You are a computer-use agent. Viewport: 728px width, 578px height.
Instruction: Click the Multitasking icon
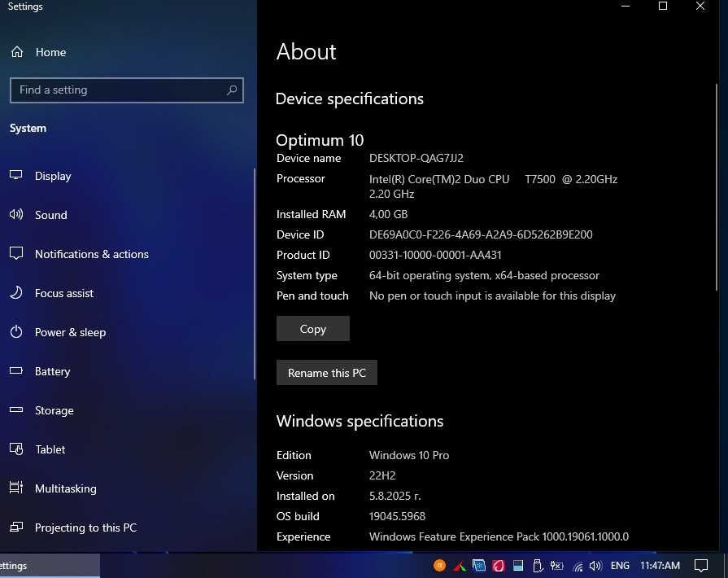pos(16,488)
